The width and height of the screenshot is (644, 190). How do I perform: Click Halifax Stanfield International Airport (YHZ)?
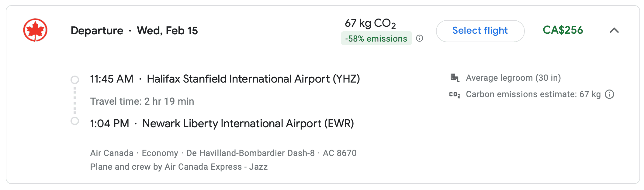(253, 79)
